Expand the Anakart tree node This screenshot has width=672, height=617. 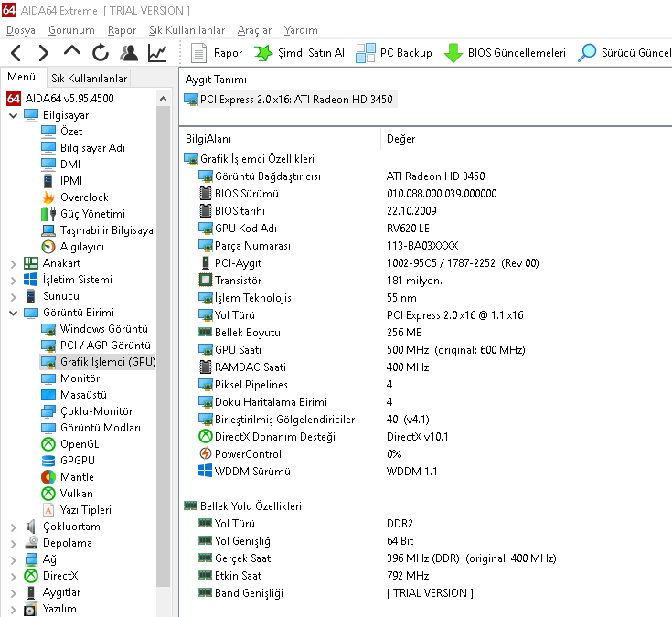(13, 263)
